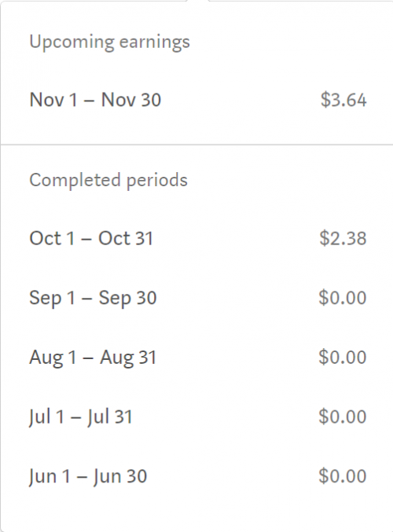Image resolution: width=393 pixels, height=532 pixels.
Task: Click the $3.64 upcoming earnings amount
Action: 343,100
